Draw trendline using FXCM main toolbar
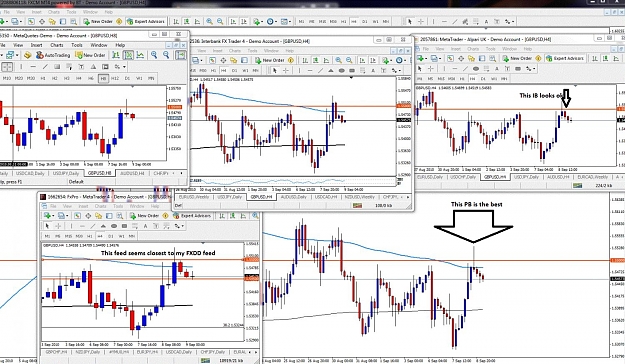The width and height of the screenshot is (625, 364). pos(454,22)
